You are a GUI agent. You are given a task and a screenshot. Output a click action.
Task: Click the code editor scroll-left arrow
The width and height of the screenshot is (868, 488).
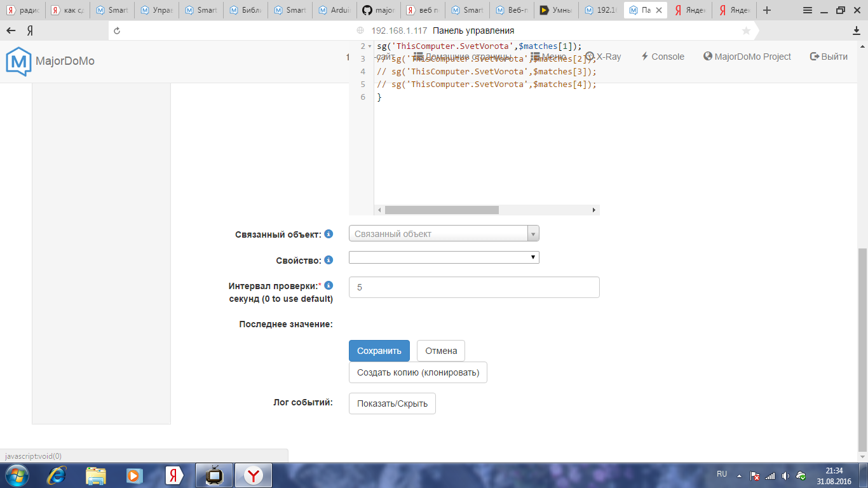(379, 210)
